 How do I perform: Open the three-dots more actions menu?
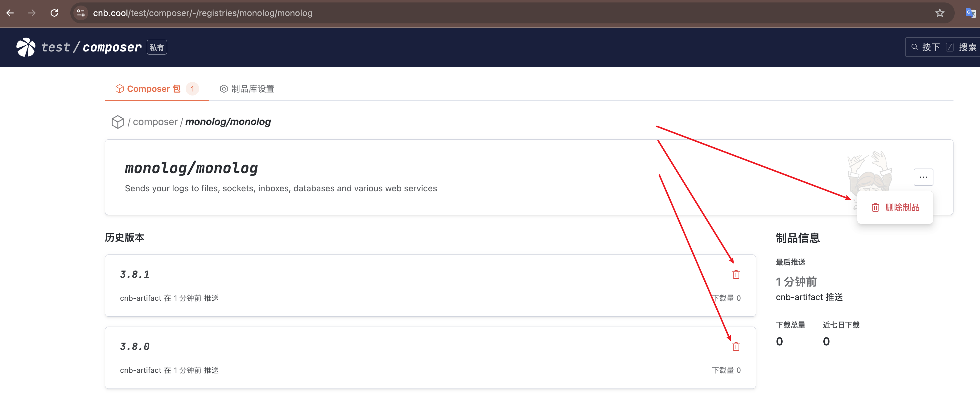923,177
